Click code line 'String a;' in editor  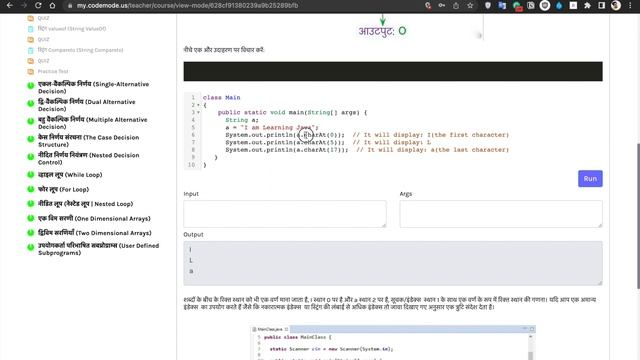tap(242, 120)
